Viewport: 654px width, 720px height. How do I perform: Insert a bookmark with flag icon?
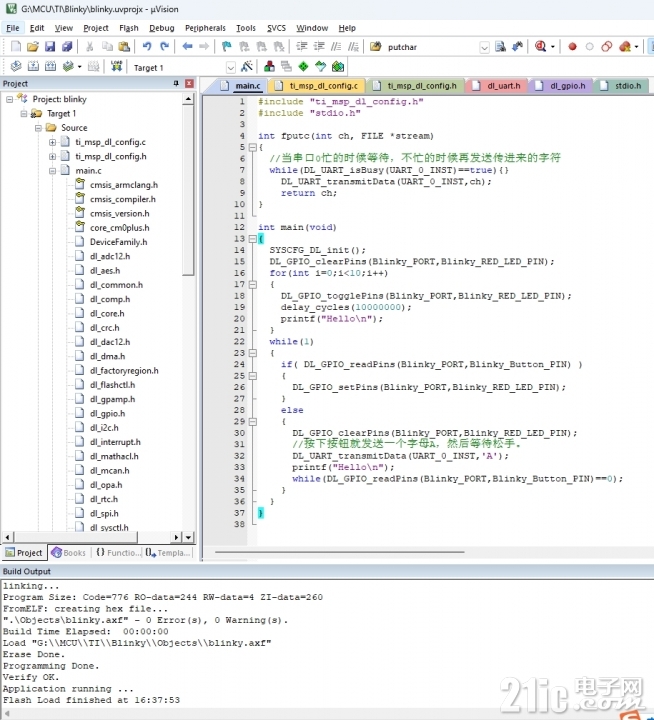coord(227,46)
